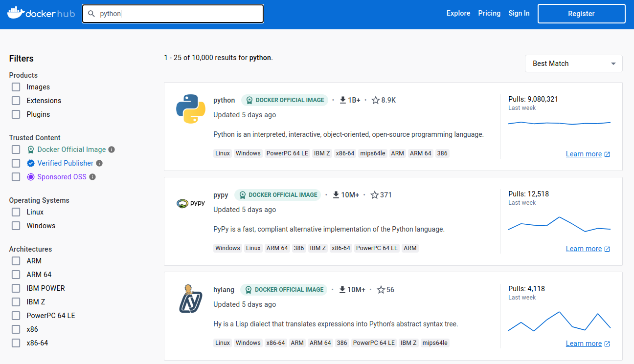Click the PyPy logo thumbnail
Screen dimensions: 634x364
pyautogui.click(x=191, y=203)
